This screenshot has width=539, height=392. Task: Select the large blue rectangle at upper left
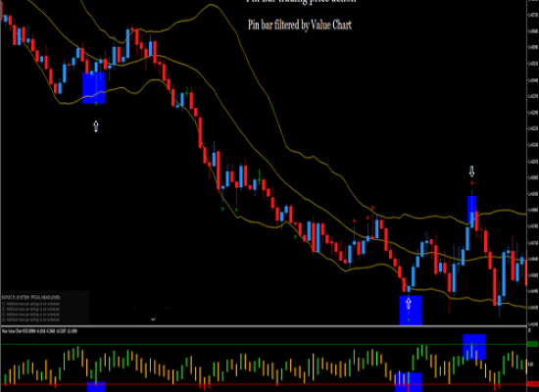click(93, 87)
